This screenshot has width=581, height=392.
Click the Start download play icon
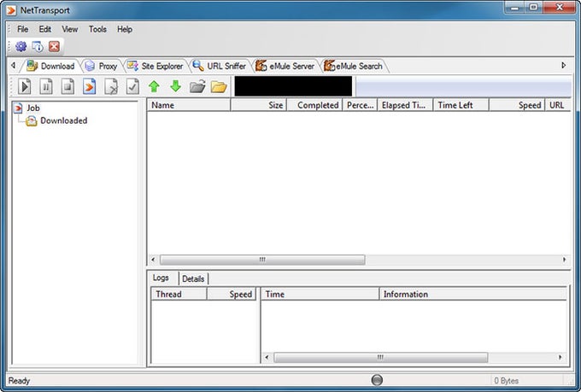pyautogui.click(x=25, y=87)
